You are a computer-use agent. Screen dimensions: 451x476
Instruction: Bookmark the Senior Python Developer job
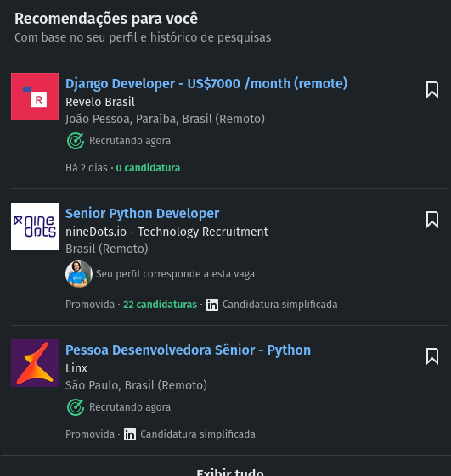pos(431,220)
